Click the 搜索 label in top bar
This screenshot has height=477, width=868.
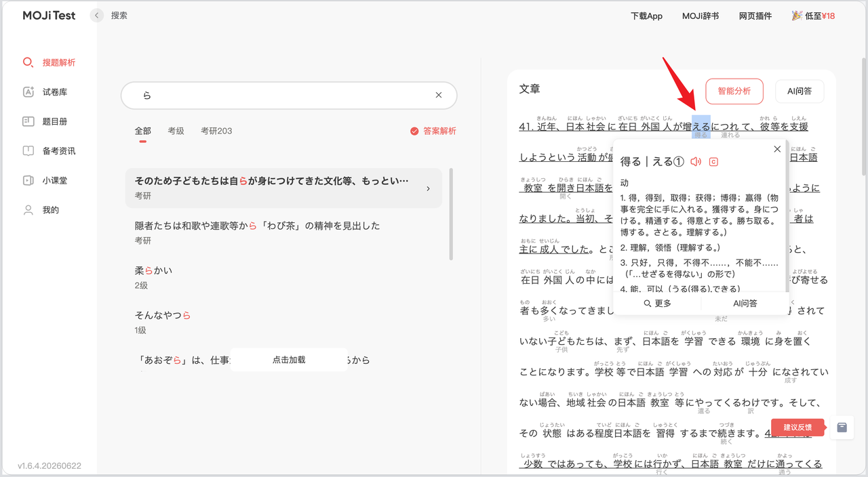tap(119, 15)
